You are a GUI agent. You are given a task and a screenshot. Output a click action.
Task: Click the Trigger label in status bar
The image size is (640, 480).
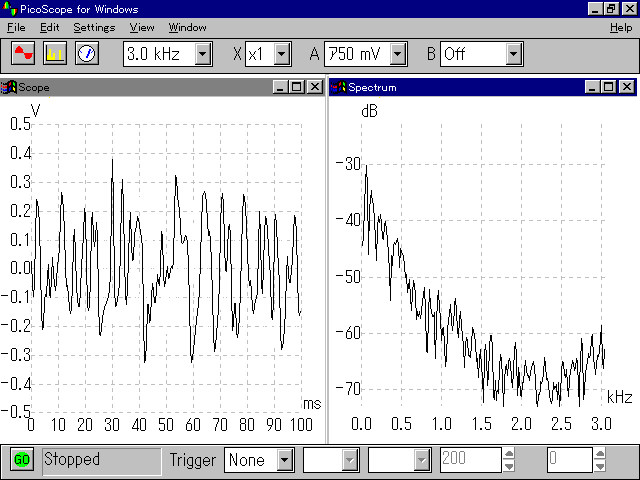coord(193,460)
